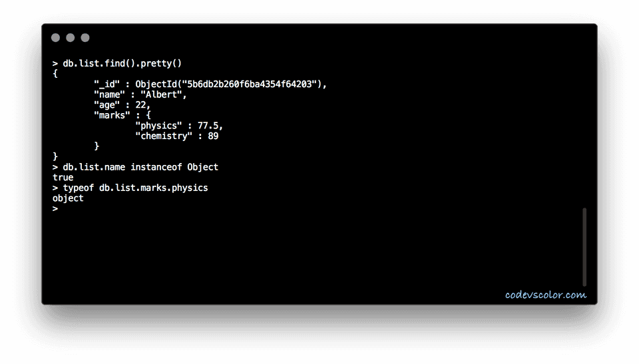Viewport: 639px width, 364px height.
Task: Click db.list.marks.physics in the typeof command
Action: point(153,188)
